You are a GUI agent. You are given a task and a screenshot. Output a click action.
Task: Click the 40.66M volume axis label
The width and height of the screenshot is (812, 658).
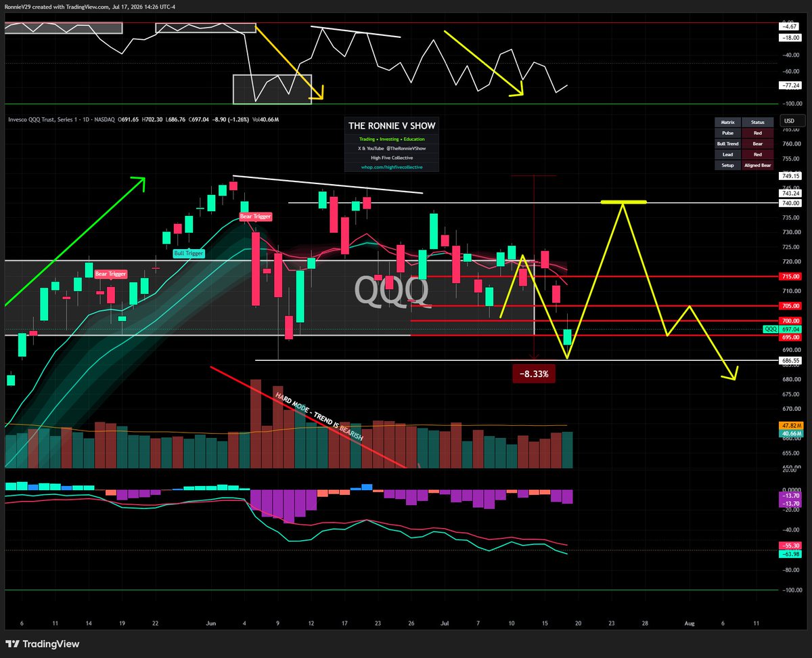coord(790,433)
